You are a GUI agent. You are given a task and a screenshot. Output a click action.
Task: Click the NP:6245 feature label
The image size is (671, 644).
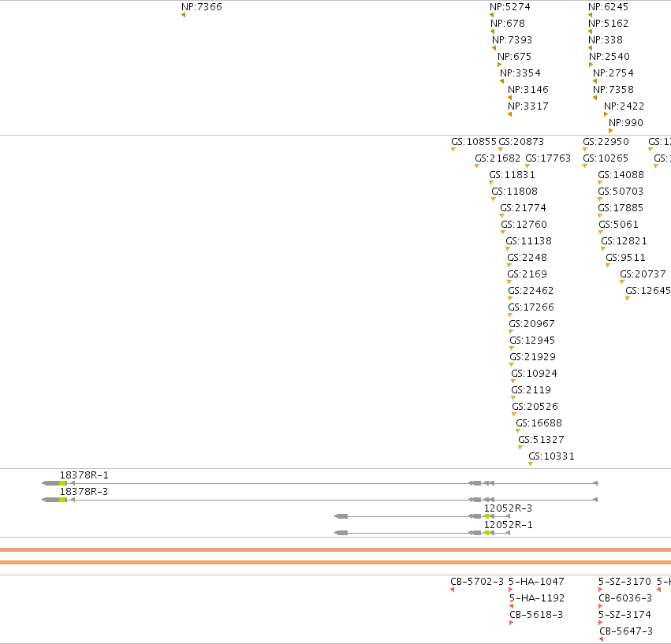608,7
